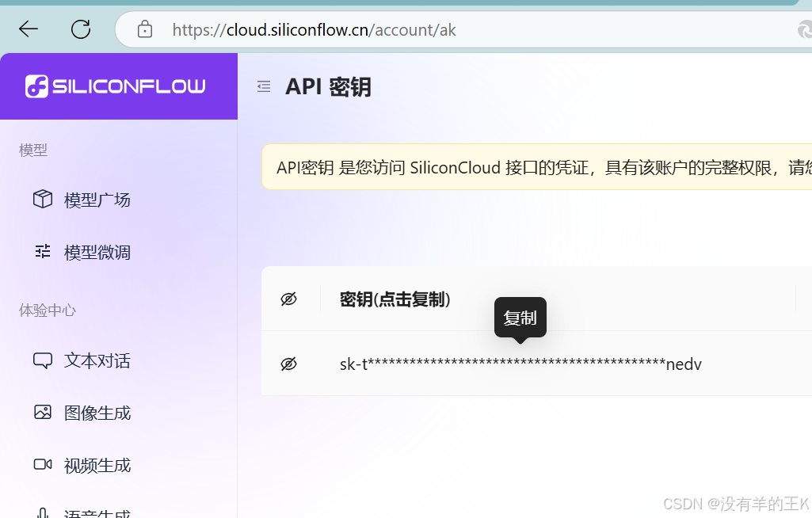Click the sliders icon beside 模型微调
812x518 pixels.
tap(43, 252)
